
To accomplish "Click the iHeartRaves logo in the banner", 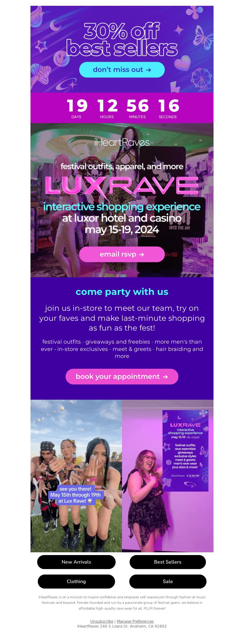I will click(122, 142).
